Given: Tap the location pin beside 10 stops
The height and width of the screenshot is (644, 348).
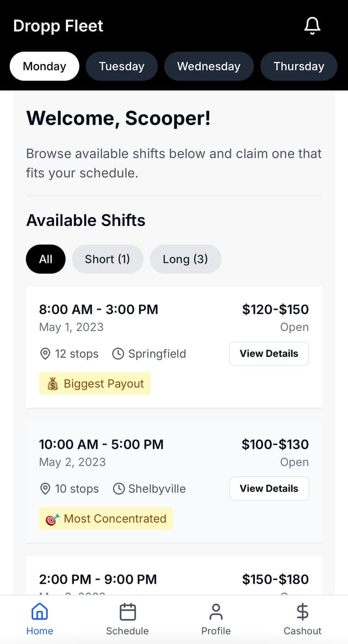Looking at the screenshot, I should 45,489.
